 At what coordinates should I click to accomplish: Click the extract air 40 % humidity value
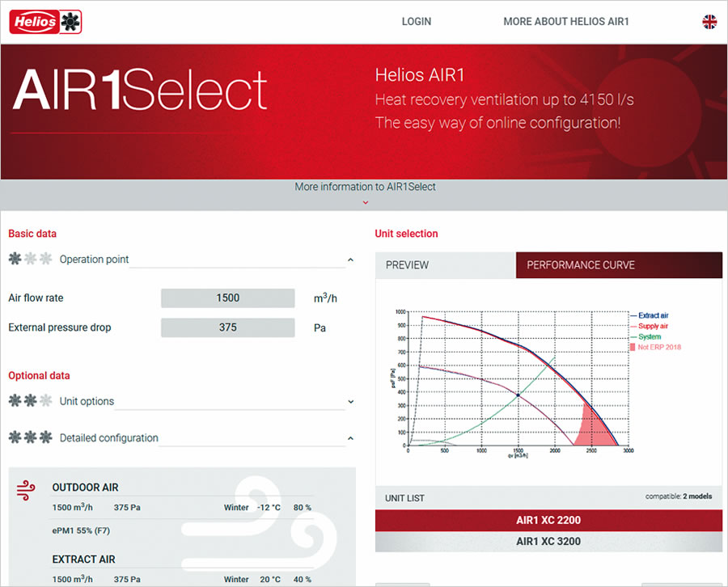(x=303, y=579)
